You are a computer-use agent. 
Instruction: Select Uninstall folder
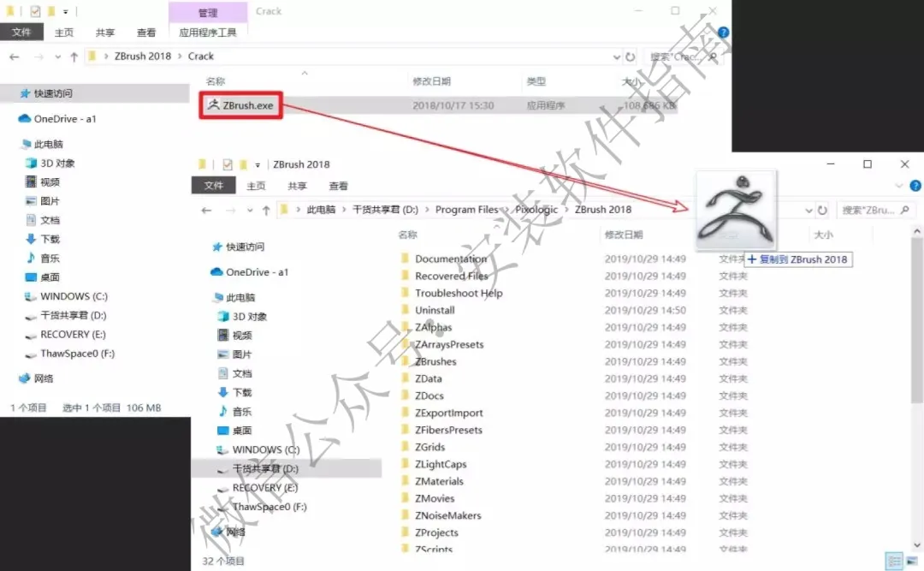click(435, 310)
